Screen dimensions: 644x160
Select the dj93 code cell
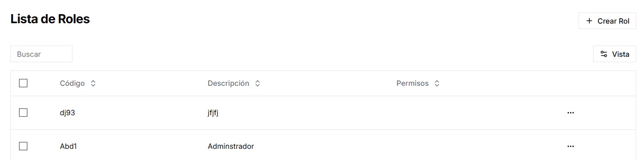pyautogui.click(x=68, y=113)
